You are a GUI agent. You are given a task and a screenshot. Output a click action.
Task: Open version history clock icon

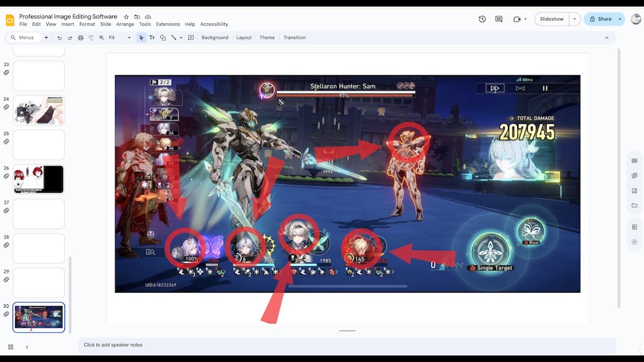[x=482, y=19]
